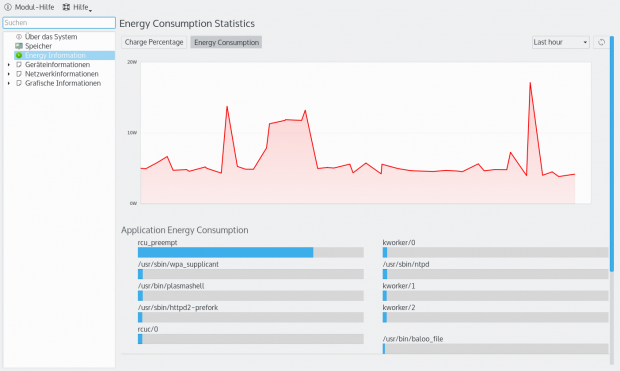
Task: Open Netzwerkinformationen category
Action: coord(62,74)
